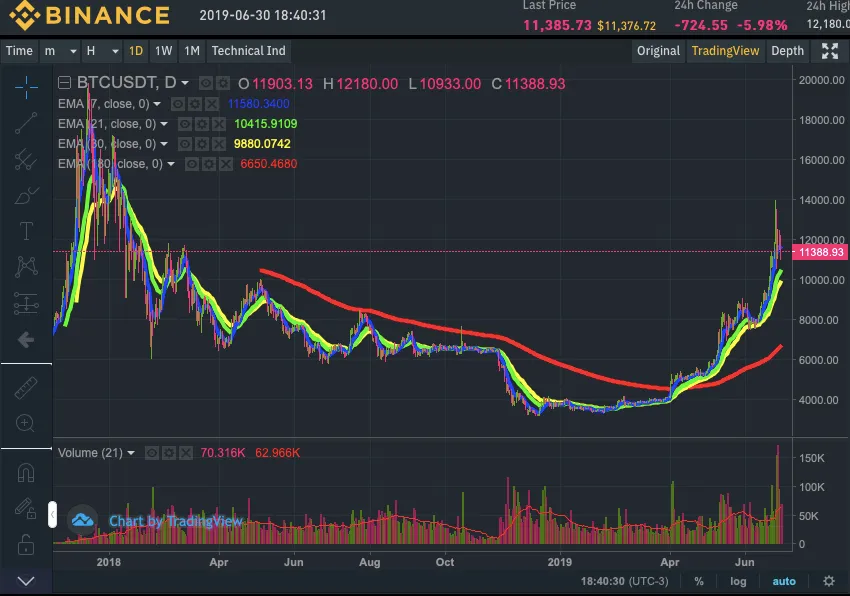Collapse the BTCUSDT legend box icon
Image resolution: width=850 pixels, height=596 pixels.
pyautogui.click(x=65, y=82)
